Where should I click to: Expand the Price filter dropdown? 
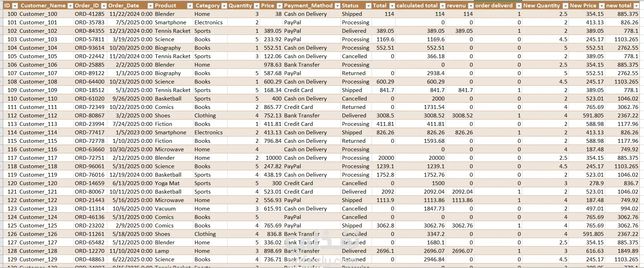(x=279, y=6)
